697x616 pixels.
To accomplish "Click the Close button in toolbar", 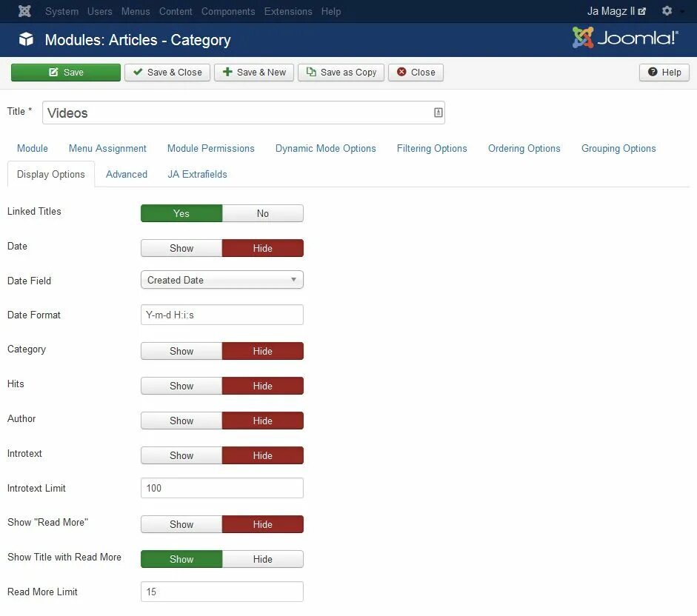I will point(416,73).
